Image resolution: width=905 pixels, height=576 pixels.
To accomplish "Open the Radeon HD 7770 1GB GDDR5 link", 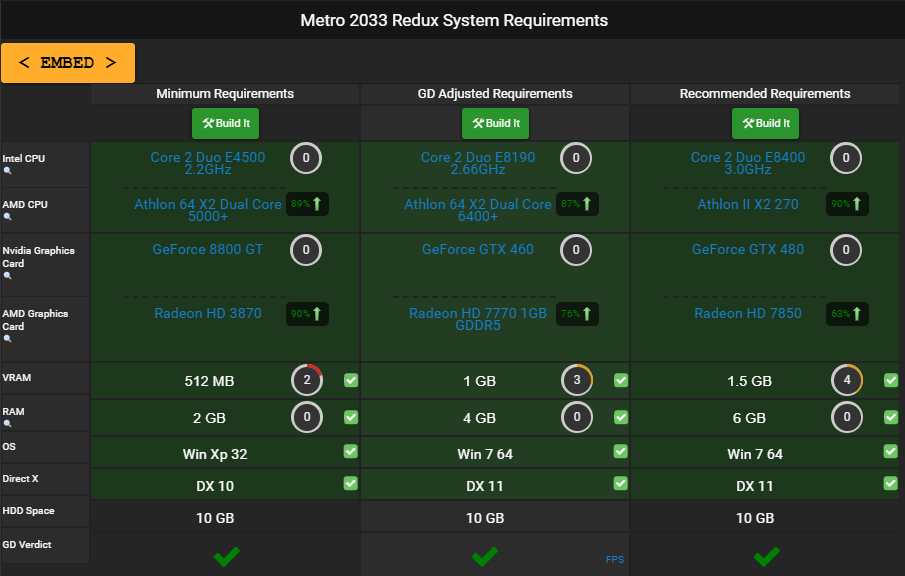I will click(478, 319).
